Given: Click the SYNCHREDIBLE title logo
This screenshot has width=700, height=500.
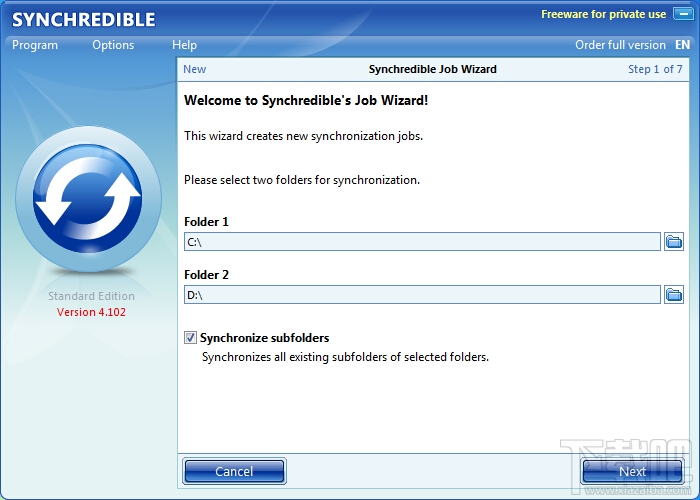Looking at the screenshot, I should [x=83, y=20].
